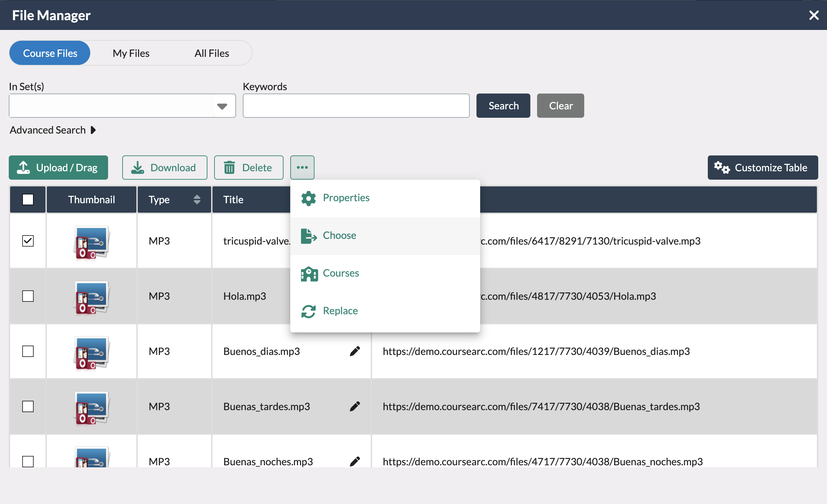Switch to the My Files tab
827x504 pixels.
pos(131,53)
